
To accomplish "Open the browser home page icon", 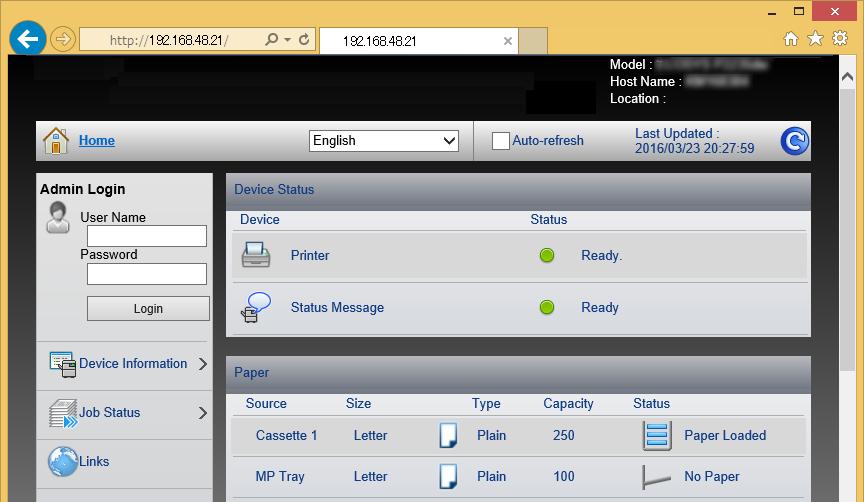I will pos(791,38).
